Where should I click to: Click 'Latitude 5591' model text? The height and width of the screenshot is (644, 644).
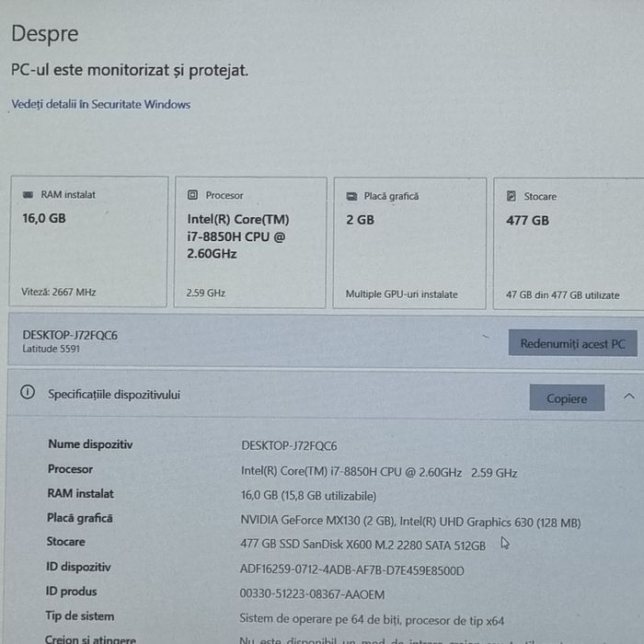(x=51, y=349)
